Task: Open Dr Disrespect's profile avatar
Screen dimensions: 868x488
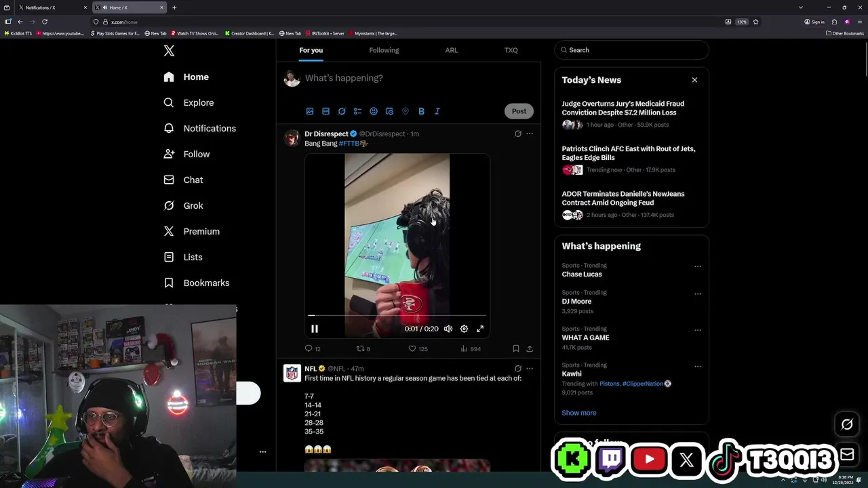Action: [x=292, y=138]
